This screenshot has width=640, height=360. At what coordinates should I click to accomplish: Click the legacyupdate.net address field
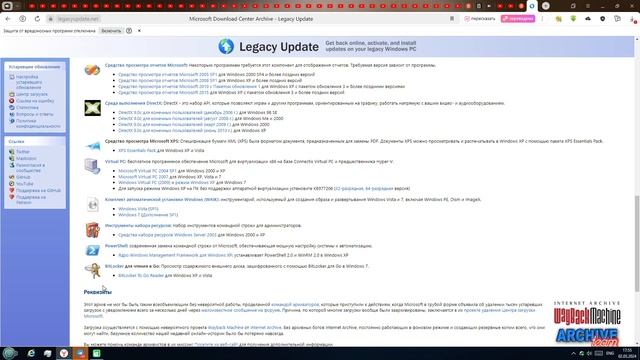(x=78, y=19)
